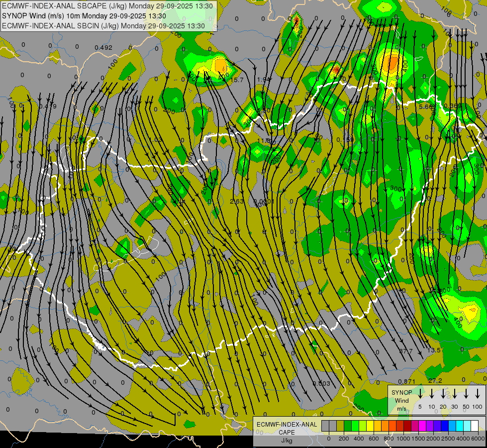Viewport: 487px width, 448px height.
Task: Click the 1.03 value on the map
Action: [156, 140]
